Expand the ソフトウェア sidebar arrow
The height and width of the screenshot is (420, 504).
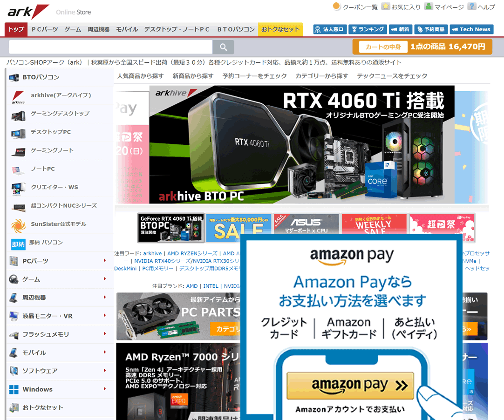click(105, 370)
